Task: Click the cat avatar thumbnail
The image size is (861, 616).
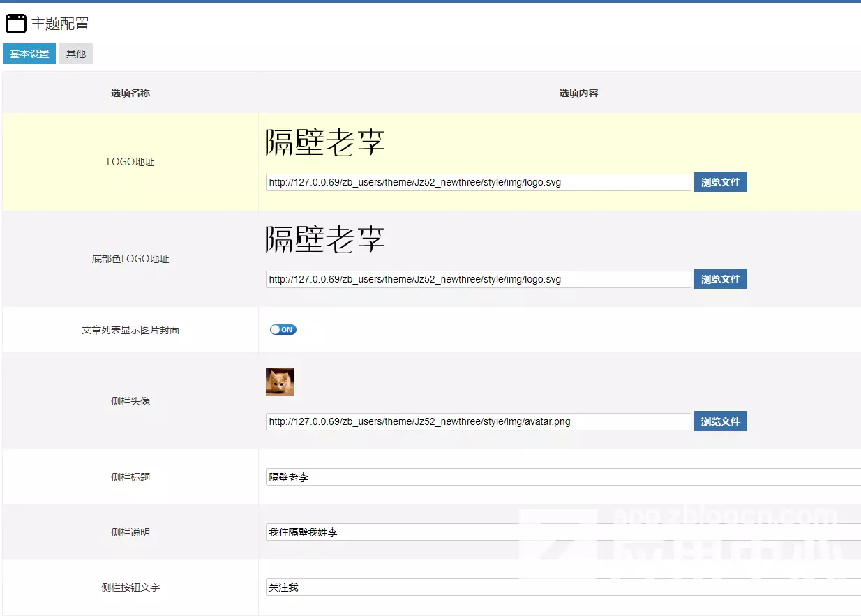Action: pyautogui.click(x=280, y=382)
